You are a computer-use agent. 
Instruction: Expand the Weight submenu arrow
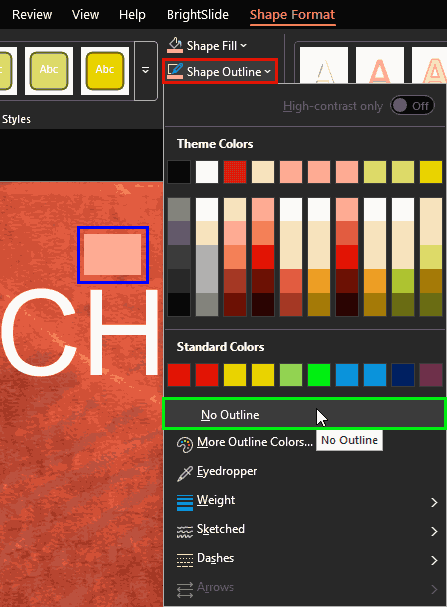point(434,502)
